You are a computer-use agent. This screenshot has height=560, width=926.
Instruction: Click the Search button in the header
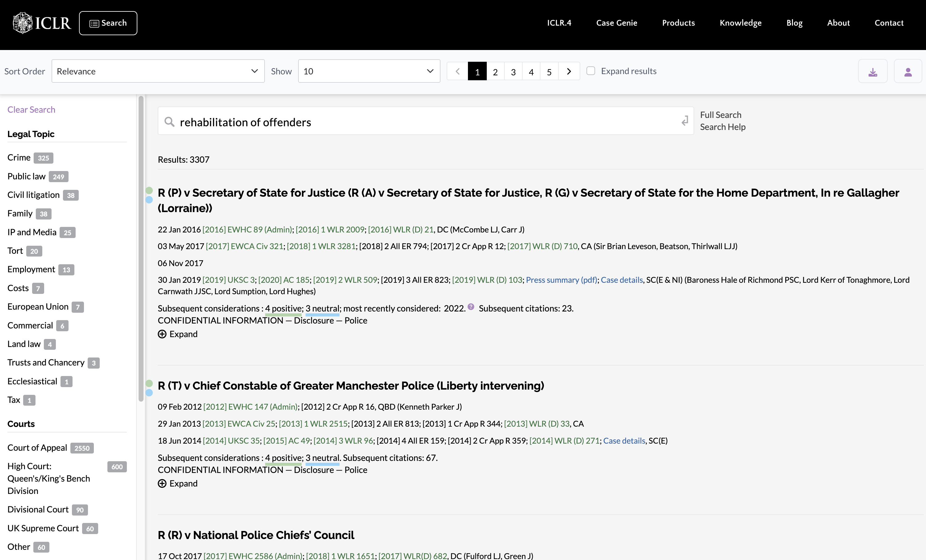click(x=108, y=23)
